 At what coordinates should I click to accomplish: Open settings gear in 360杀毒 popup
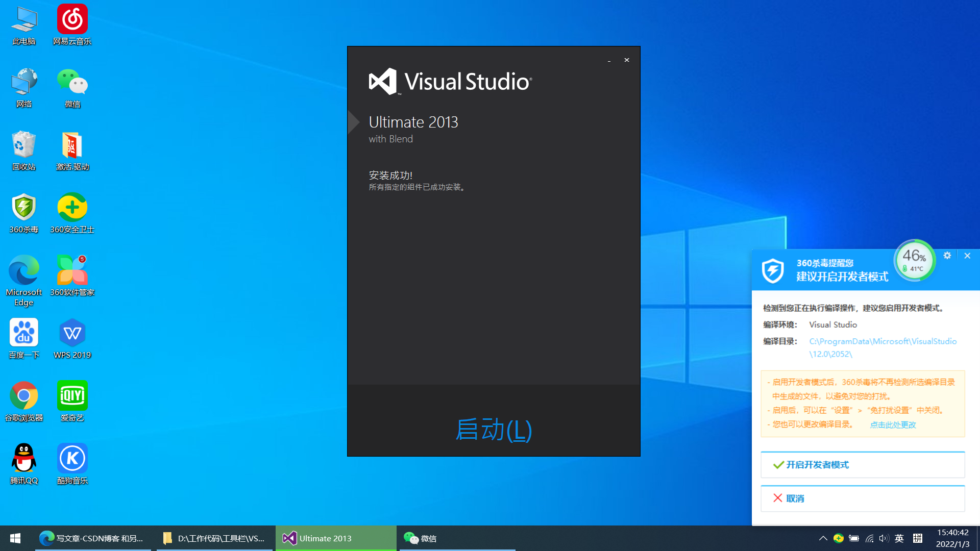point(947,256)
